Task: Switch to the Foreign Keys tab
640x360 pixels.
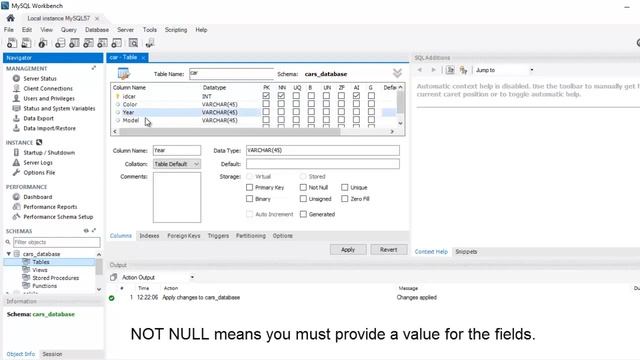Action: pyautogui.click(x=184, y=236)
